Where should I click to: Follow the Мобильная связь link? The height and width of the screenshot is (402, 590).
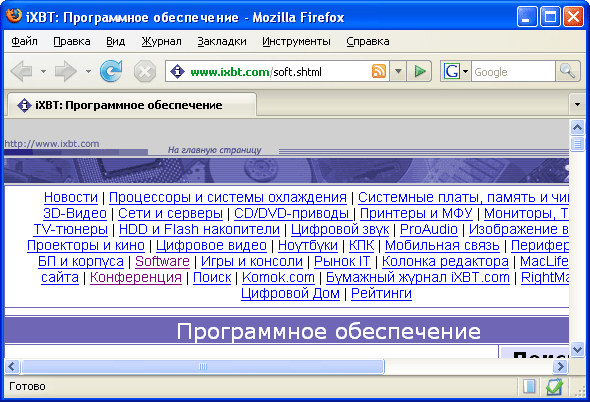tap(442, 245)
